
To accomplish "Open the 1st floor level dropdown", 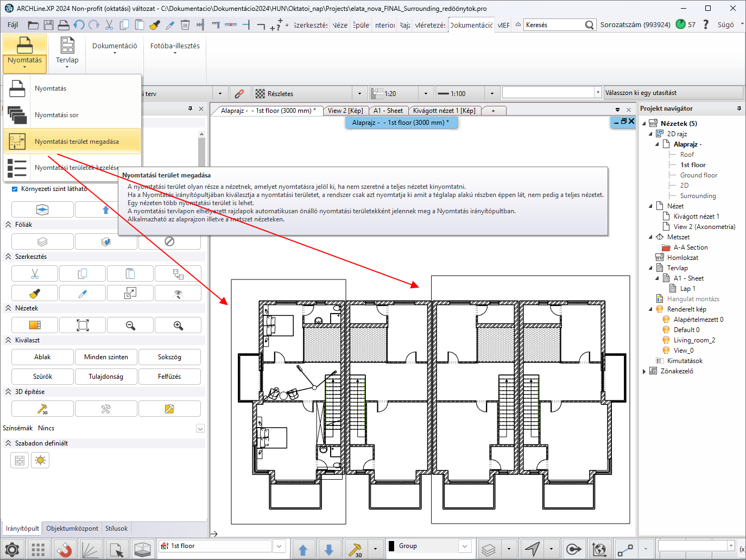I will pyautogui.click(x=279, y=546).
